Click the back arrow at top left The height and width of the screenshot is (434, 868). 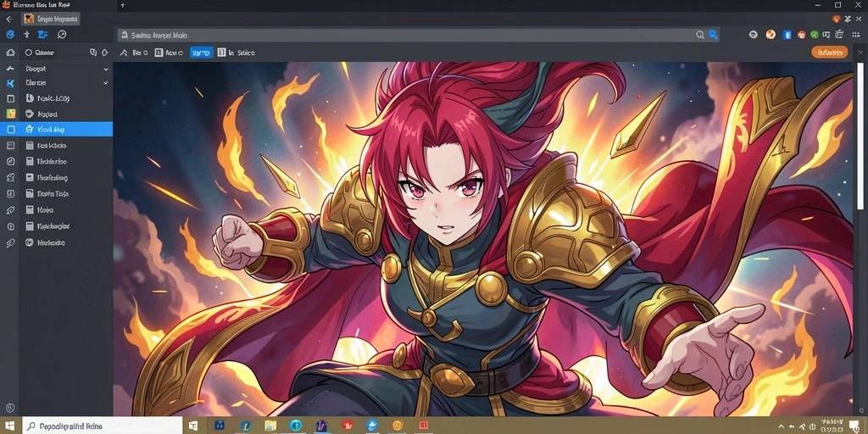(8, 19)
